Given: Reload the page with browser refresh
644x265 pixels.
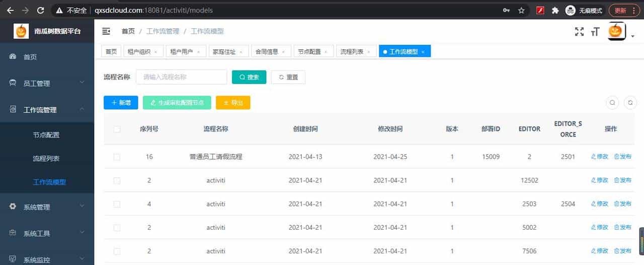Looking at the screenshot, I should click(x=41, y=10).
